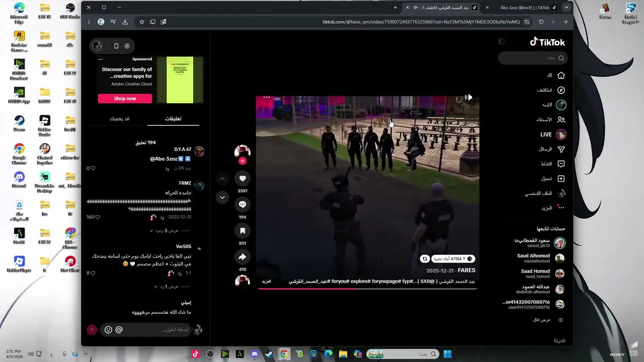Share the video with the arrow icon
The height and width of the screenshot is (362, 644).
243,257
